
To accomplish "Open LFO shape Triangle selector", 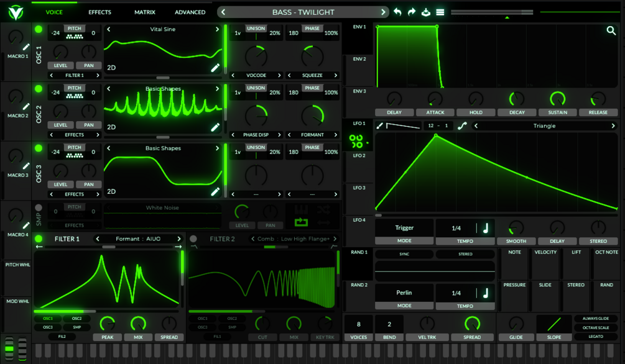I will (545, 126).
